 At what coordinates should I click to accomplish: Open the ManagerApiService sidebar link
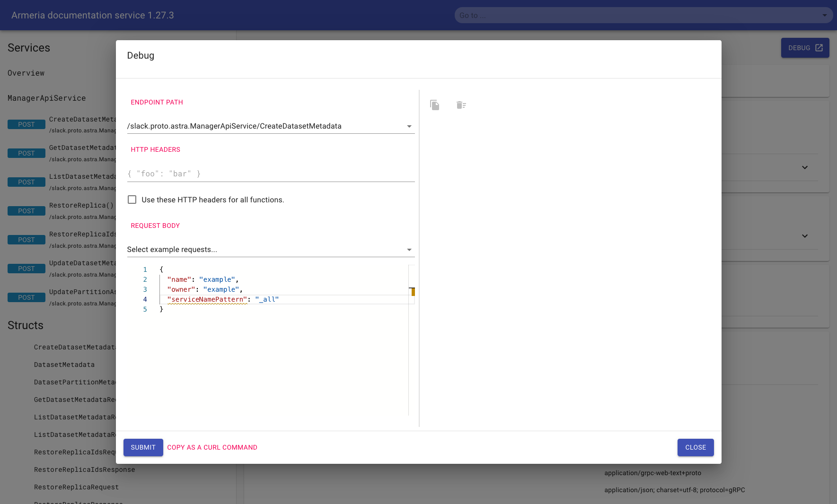click(x=46, y=98)
